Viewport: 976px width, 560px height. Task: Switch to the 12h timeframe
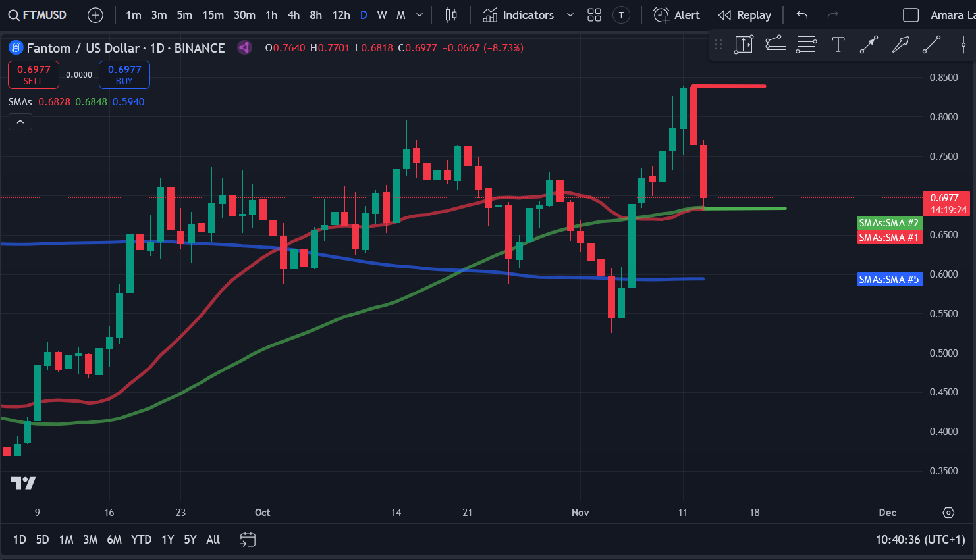pyautogui.click(x=341, y=14)
